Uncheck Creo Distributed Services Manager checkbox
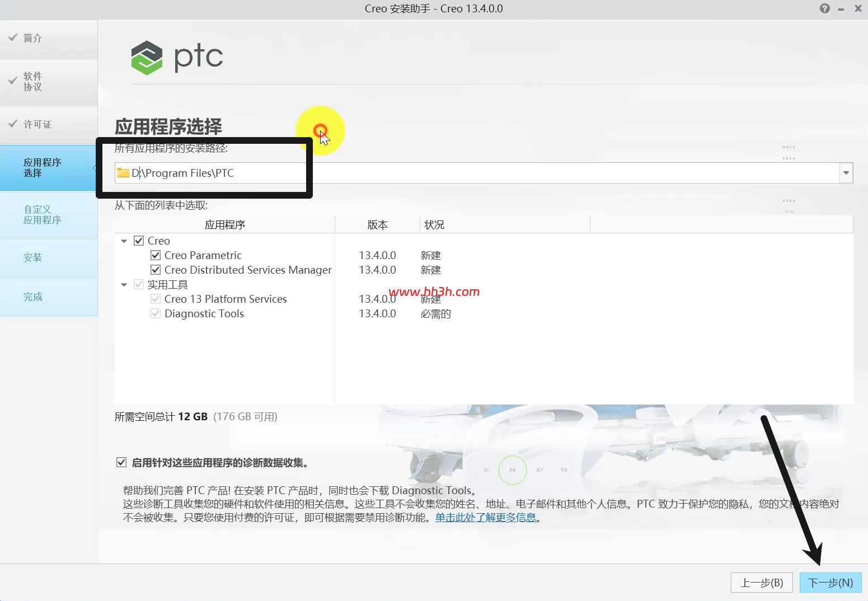 [x=156, y=270]
